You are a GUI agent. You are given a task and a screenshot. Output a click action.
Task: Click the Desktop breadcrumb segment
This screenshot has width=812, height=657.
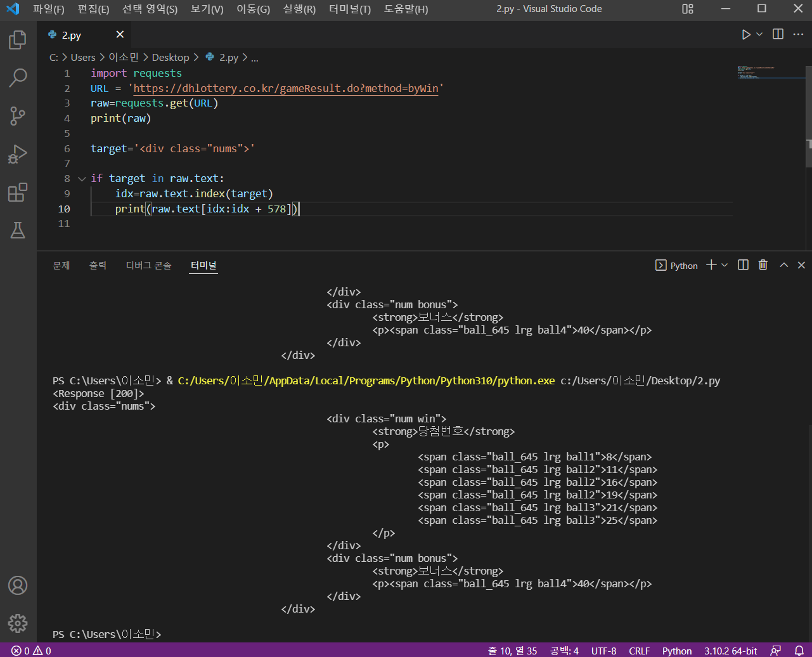coord(171,58)
